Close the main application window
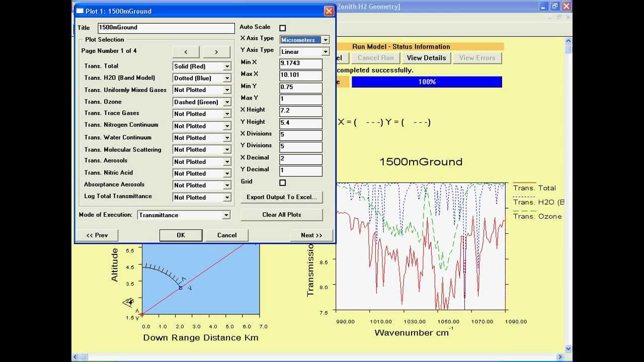Viewport: 644px width, 362px height. pos(567,6)
